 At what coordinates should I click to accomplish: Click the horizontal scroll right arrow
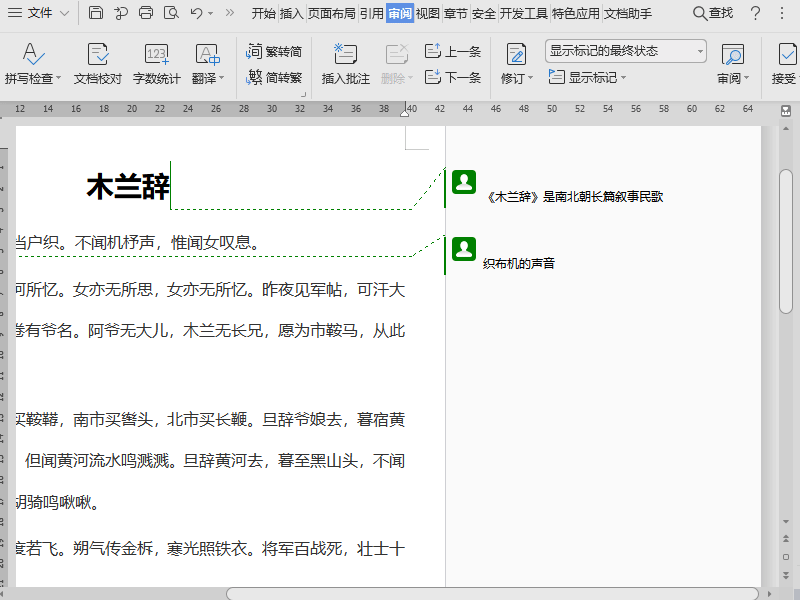click(770, 594)
